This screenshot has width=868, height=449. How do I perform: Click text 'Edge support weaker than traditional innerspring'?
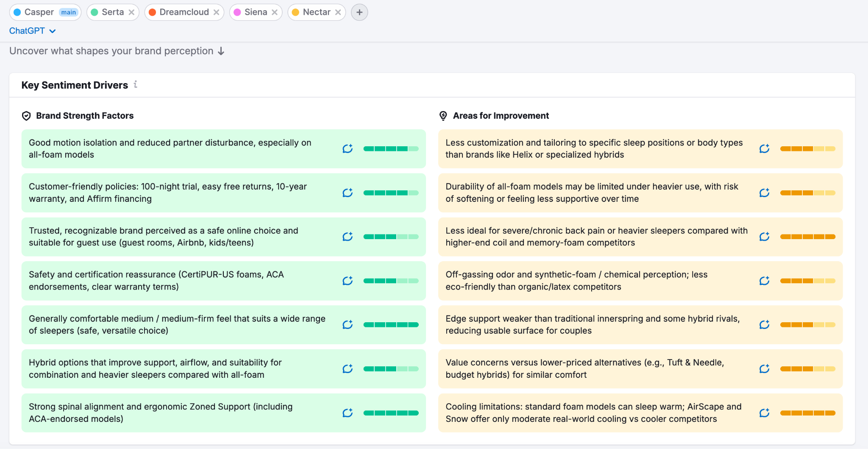[x=547, y=319]
